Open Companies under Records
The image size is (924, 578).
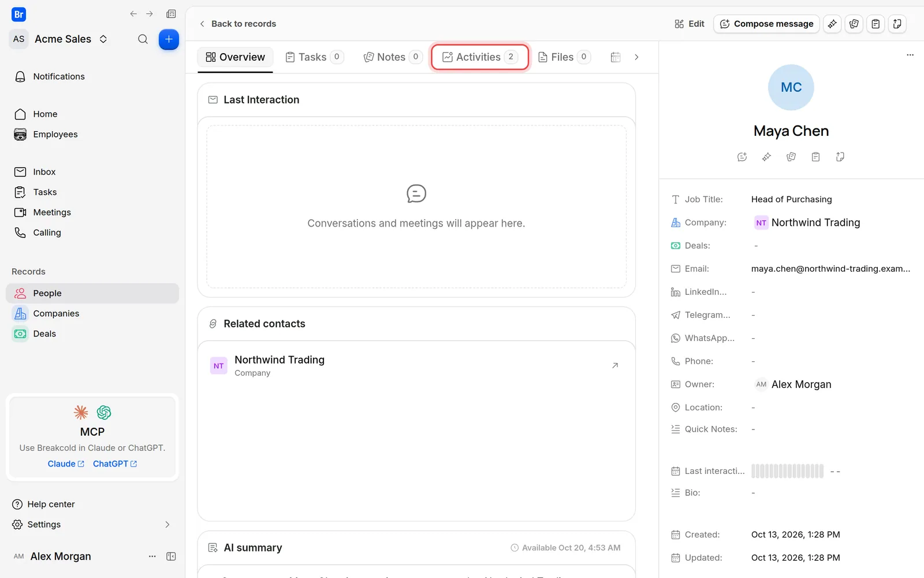coord(92,313)
